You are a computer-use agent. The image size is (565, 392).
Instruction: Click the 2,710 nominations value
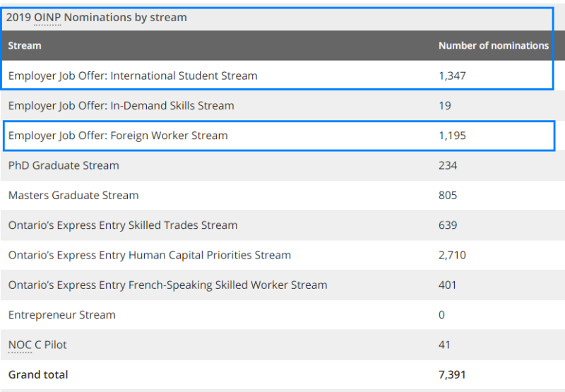click(x=452, y=255)
